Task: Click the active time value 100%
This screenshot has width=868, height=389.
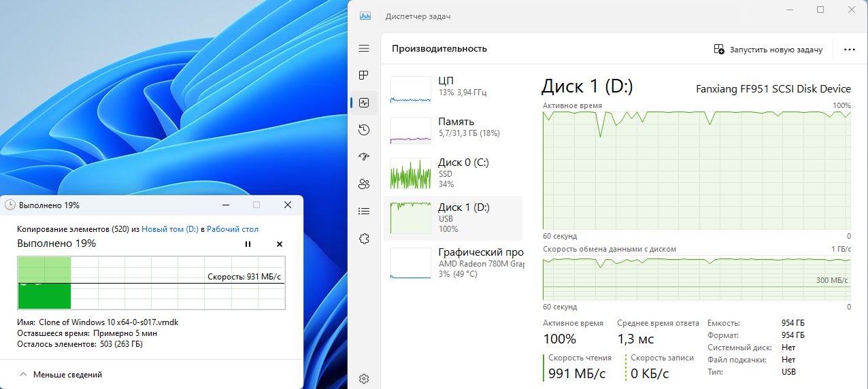Action: click(559, 339)
